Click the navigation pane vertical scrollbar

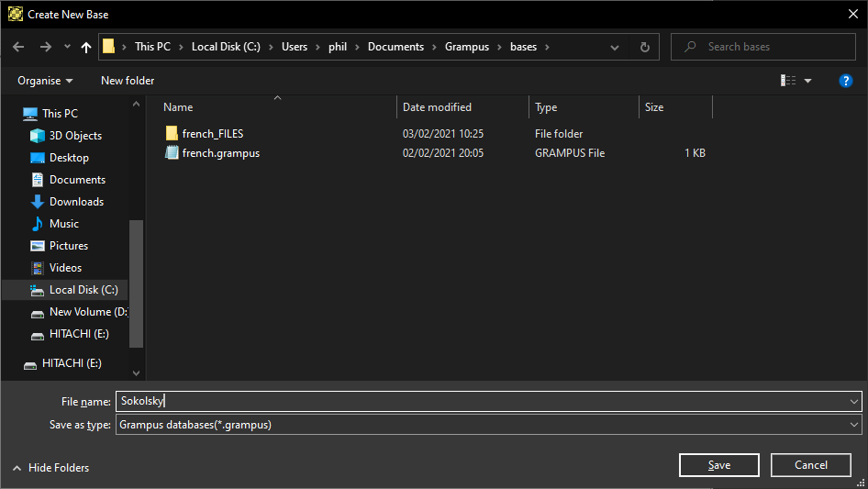[x=137, y=283]
